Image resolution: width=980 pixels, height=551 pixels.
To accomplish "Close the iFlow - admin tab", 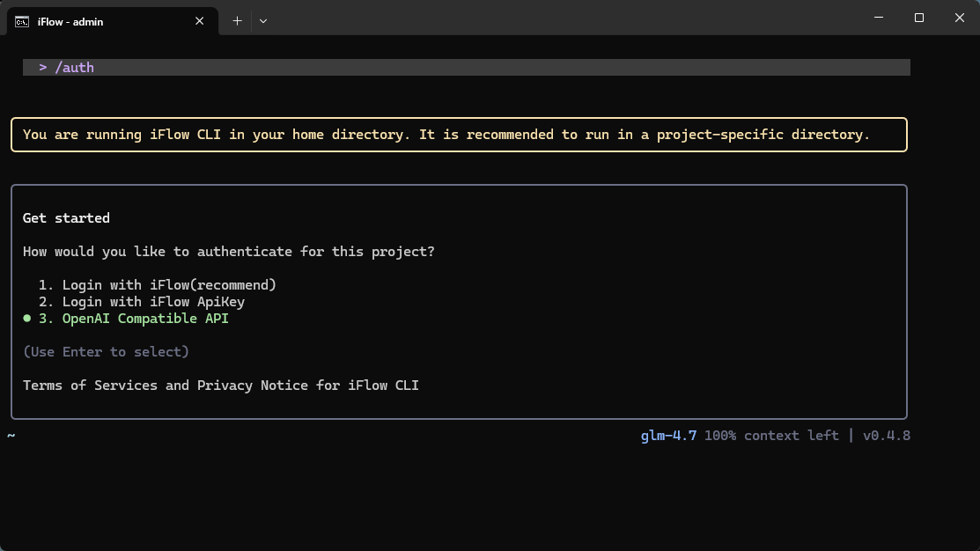I will (x=200, y=21).
